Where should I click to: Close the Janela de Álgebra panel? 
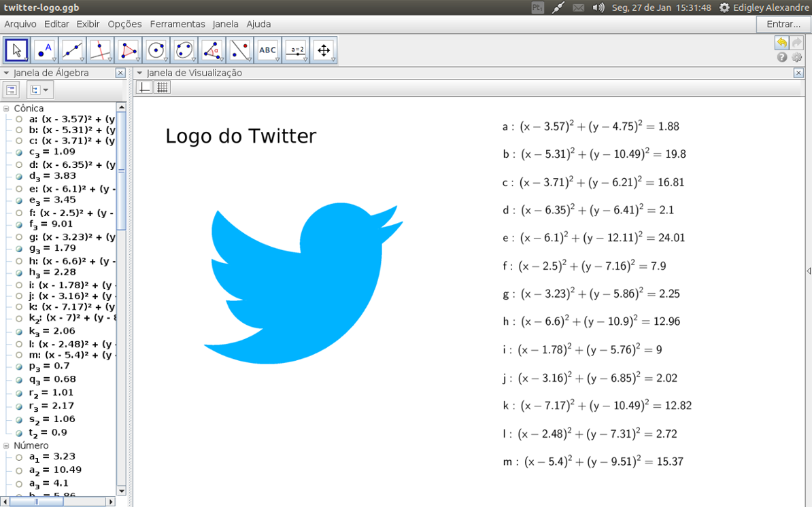[120, 73]
